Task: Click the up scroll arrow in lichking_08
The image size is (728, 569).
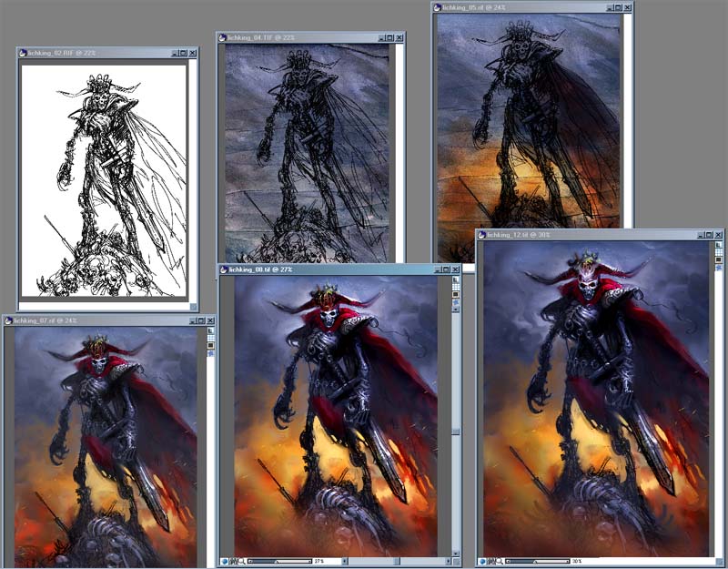Action: pyautogui.click(x=456, y=310)
